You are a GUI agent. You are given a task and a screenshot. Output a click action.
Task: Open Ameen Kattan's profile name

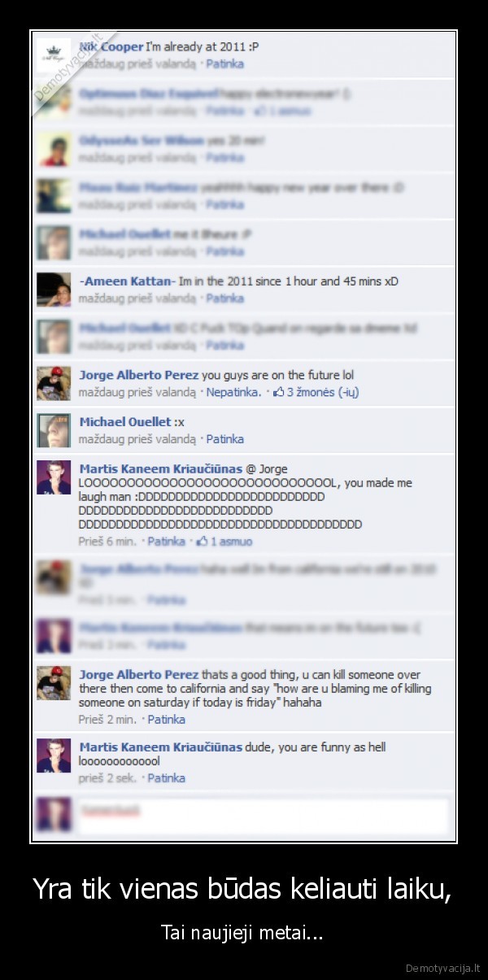click(x=127, y=281)
